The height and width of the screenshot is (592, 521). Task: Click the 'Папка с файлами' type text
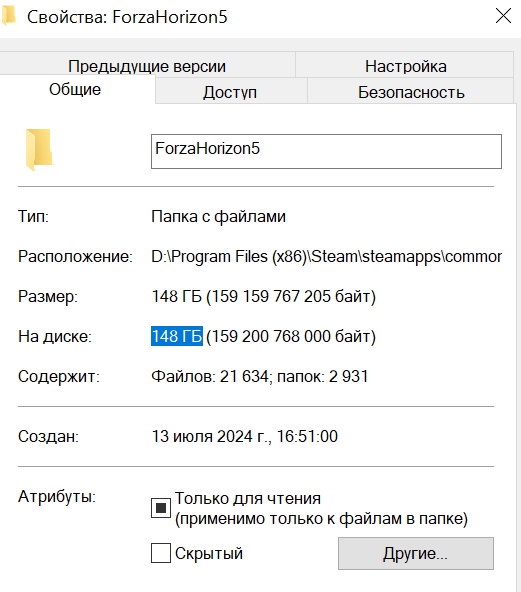tap(219, 217)
